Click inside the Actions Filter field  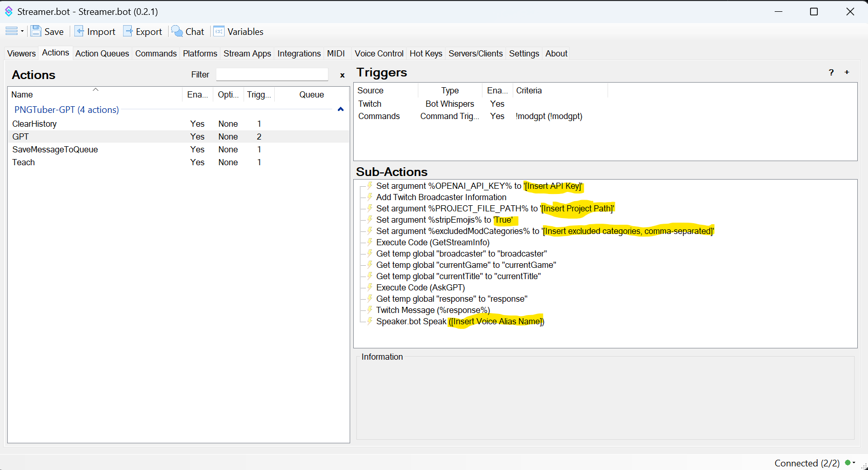pos(272,75)
